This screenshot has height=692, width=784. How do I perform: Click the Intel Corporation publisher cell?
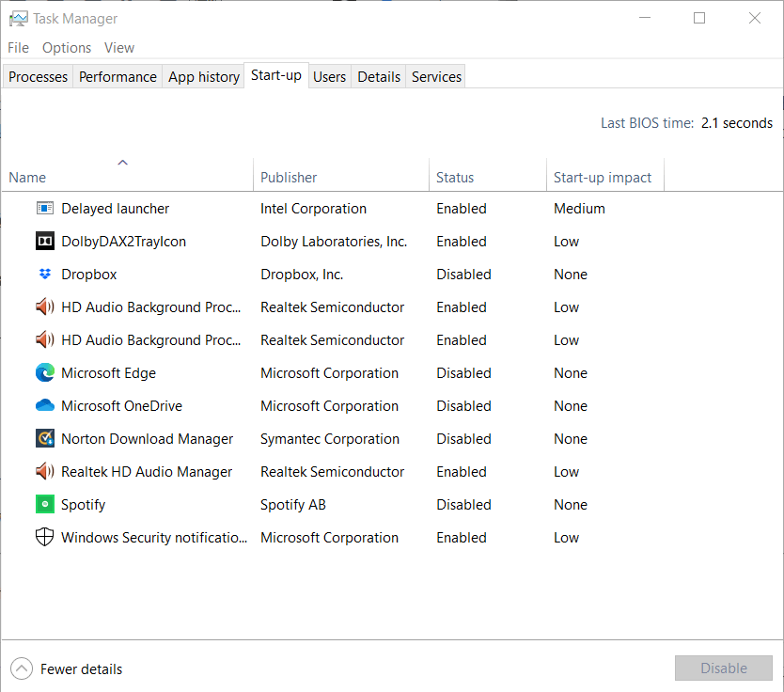click(313, 209)
